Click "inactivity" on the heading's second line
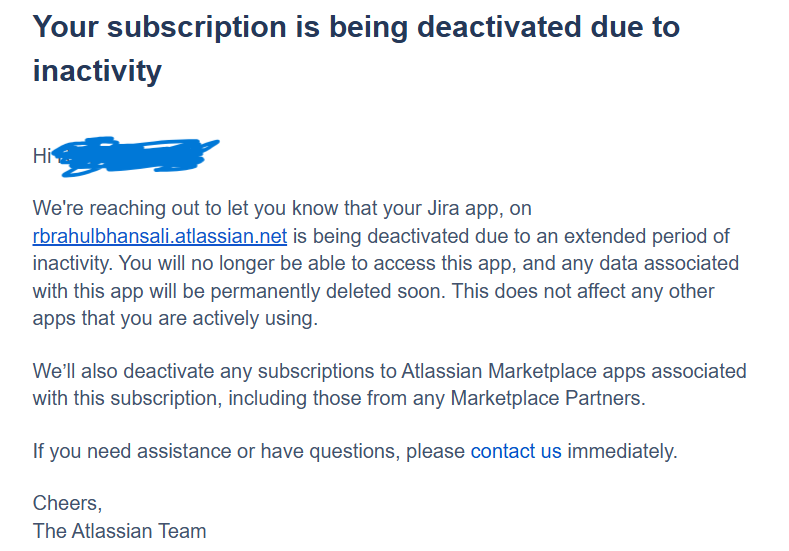 click(97, 71)
